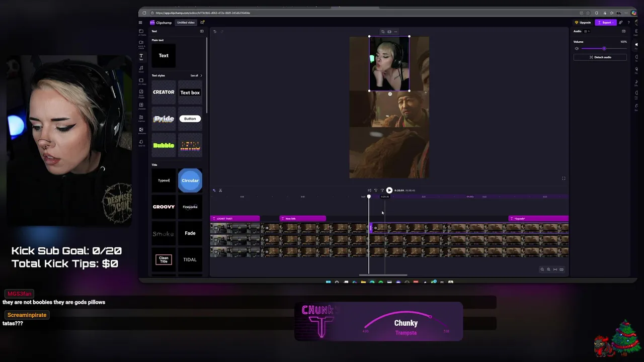This screenshot has width=644, height=362.
Task: Choose the Clean Title style
Action: tap(164, 259)
